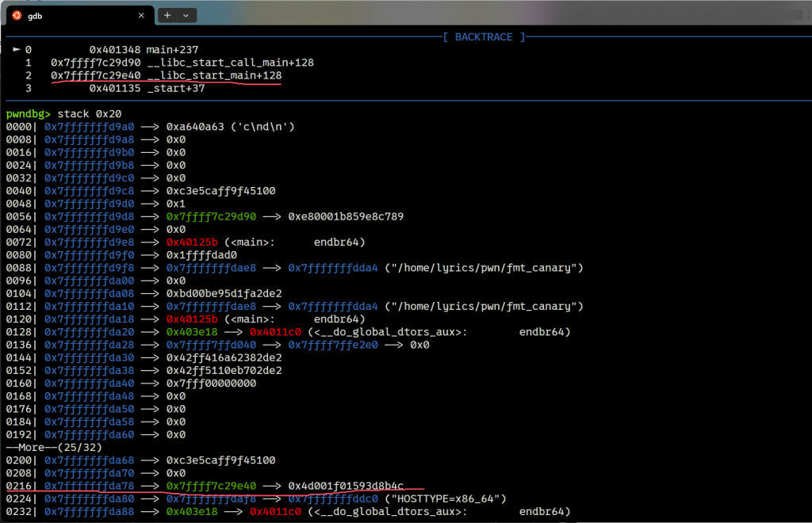The width and height of the screenshot is (812, 523).
Task: Click the Ubuntu icon on the gdb tab
Action: (x=17, y=15)
